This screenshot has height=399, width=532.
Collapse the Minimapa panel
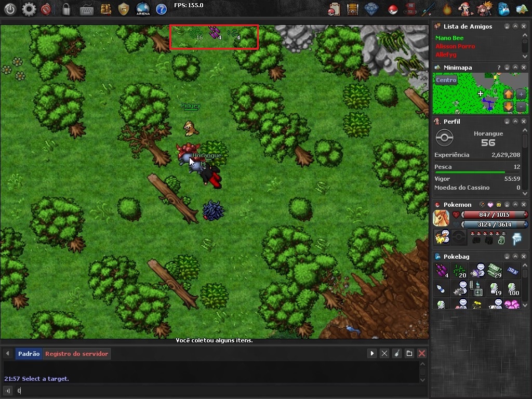coord(515,68)
